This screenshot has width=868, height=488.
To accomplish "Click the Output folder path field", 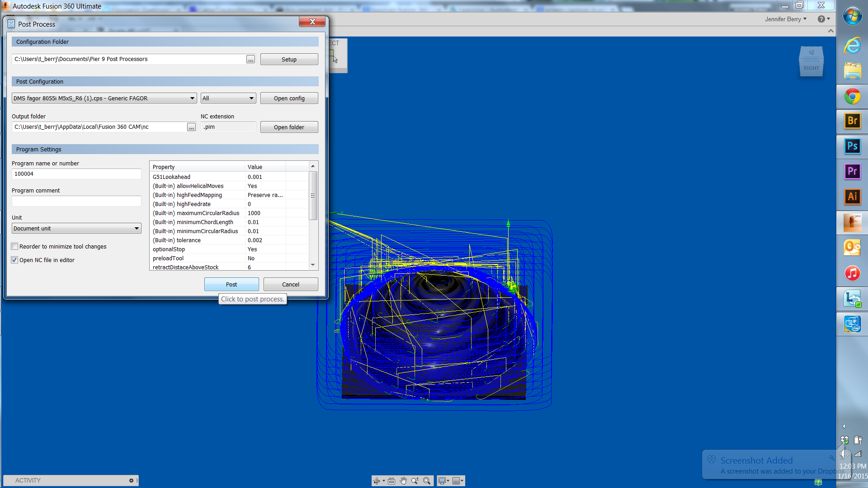I will coord(99,127).
